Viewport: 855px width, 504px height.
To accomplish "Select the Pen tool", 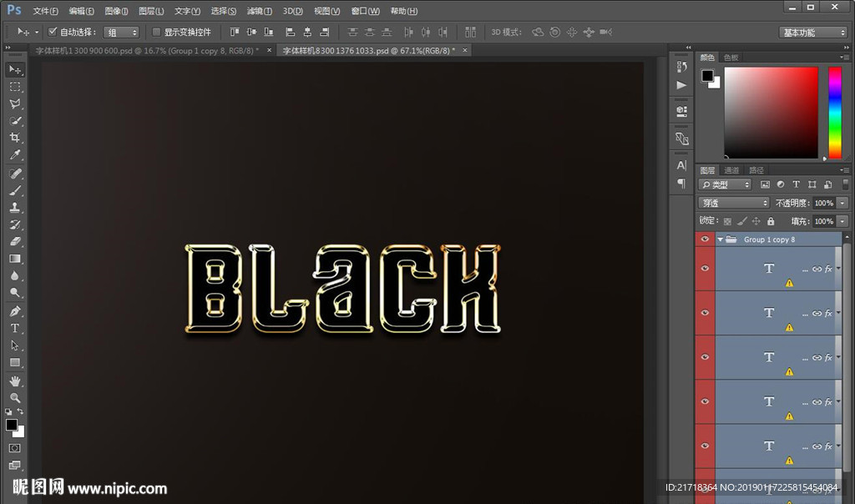I will [x=15, y=310].
